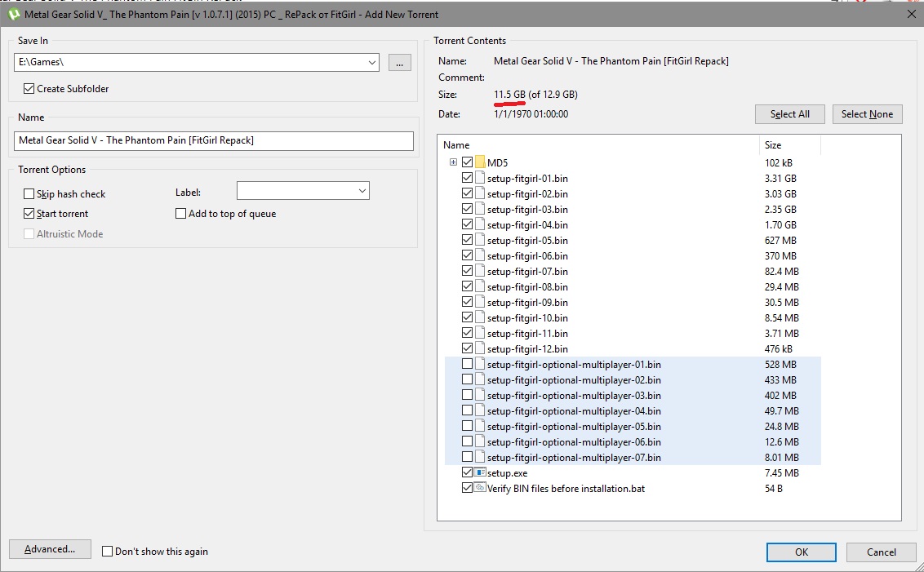
Task: Click file icon of optional-multiplayer-05.bin
Action: (x=480, y=426)
